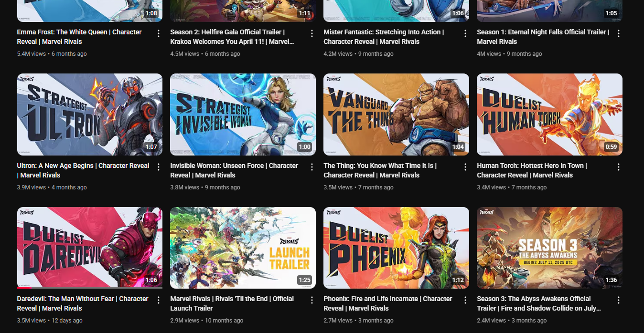Open title The Thing: You Know What Time It Is
This screenshot has width=644, height=333.
pyautogui.click(x=380, y=170)
